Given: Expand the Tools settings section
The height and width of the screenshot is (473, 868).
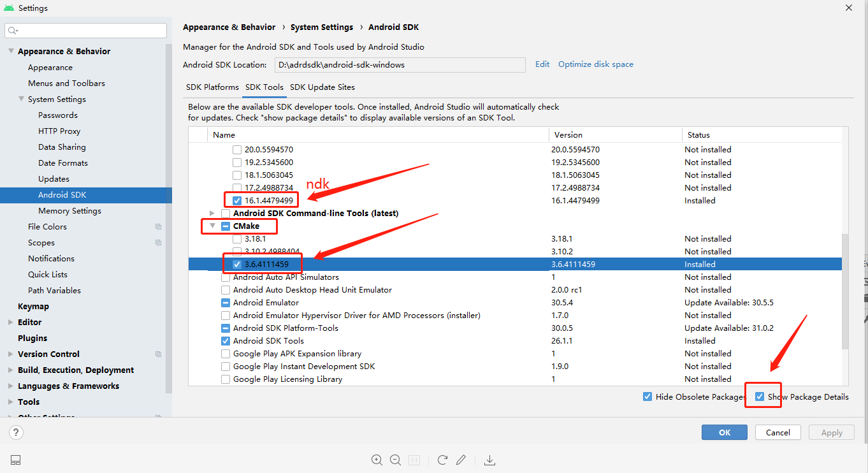Looking at the screenshot, I should click(11, 402).
